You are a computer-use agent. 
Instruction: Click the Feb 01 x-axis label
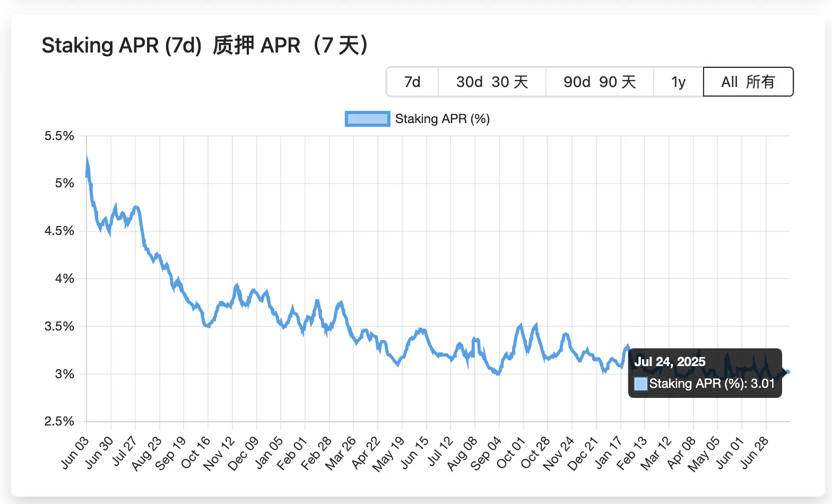292,454
